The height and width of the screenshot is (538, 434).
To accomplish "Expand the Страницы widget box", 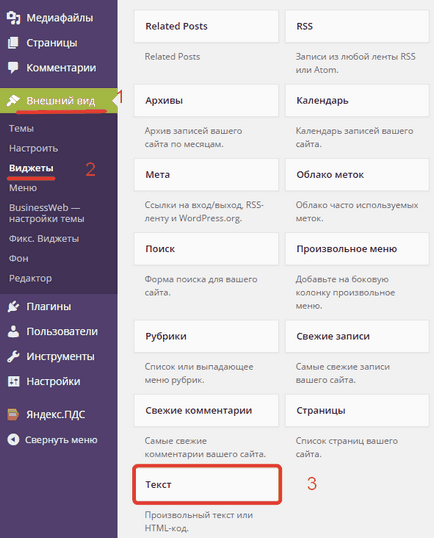I will (357, 410).
